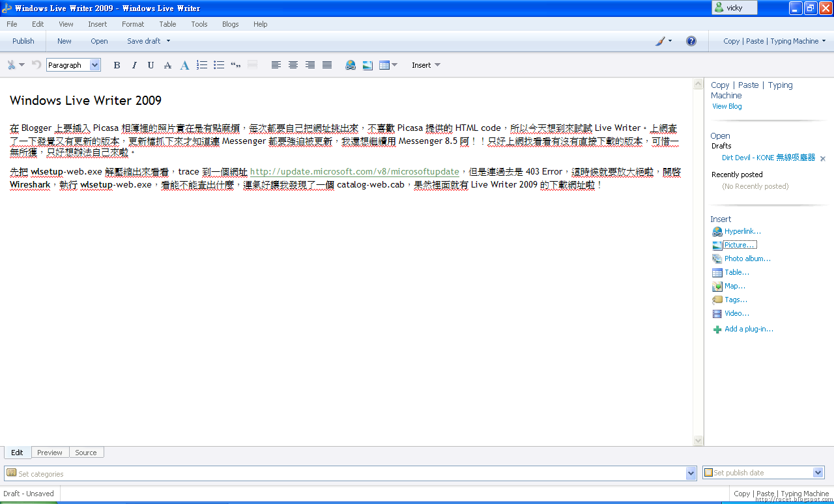Open the Help menu
The height and width of the screenshot is (504, 834).
[x=261, y=24]
